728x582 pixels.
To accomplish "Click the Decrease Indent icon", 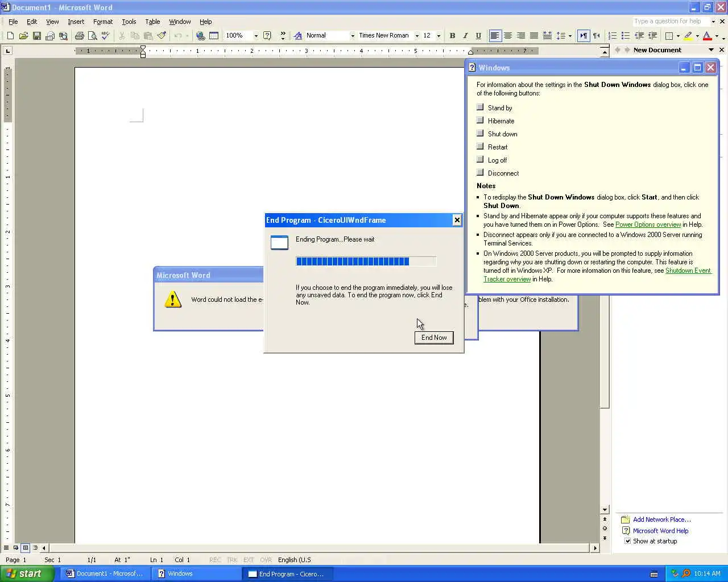I will pos(639,35).
